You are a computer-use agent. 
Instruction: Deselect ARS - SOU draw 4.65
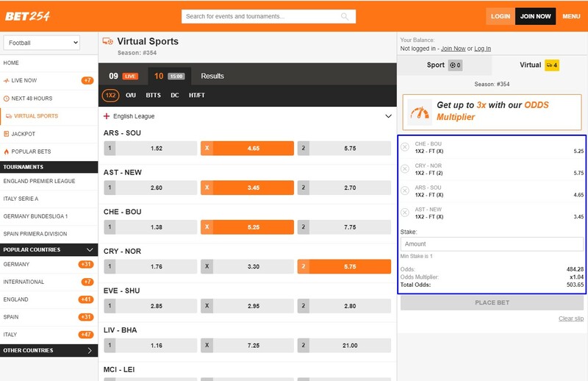point(247,149)
